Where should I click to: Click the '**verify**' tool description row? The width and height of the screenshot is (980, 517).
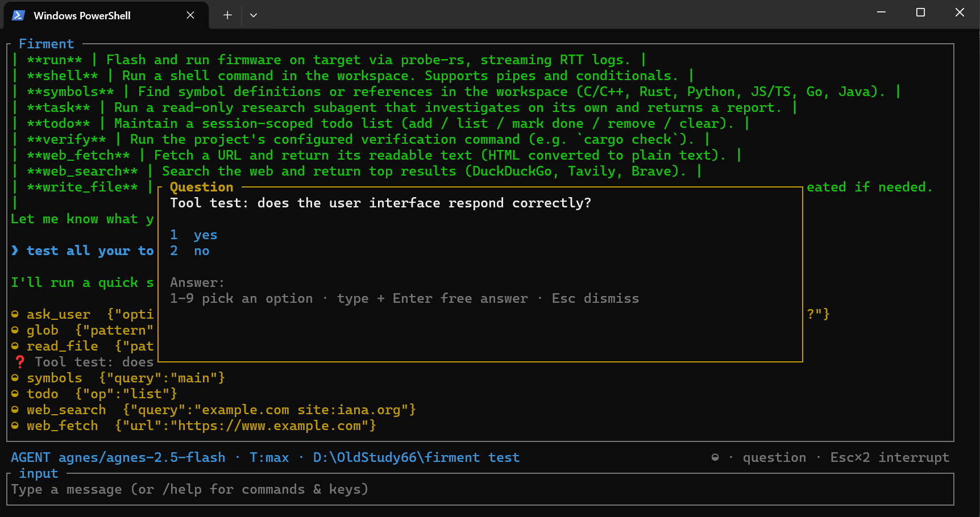click(x=361, y=139)
